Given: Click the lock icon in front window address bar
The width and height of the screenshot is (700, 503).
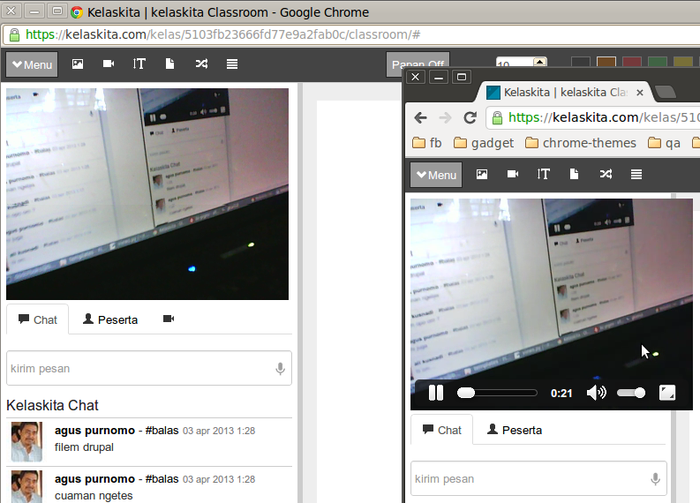Looking at the screenshot, I should click(497, 118).
